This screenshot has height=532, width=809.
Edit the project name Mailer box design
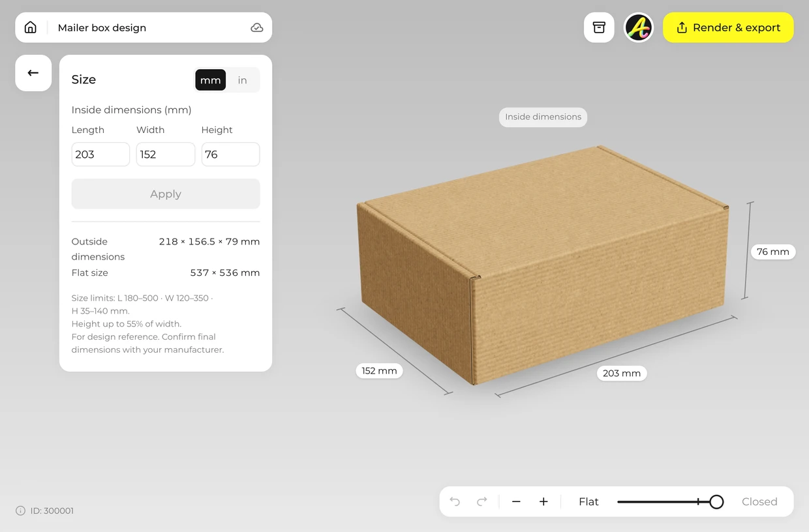(102, 27)
